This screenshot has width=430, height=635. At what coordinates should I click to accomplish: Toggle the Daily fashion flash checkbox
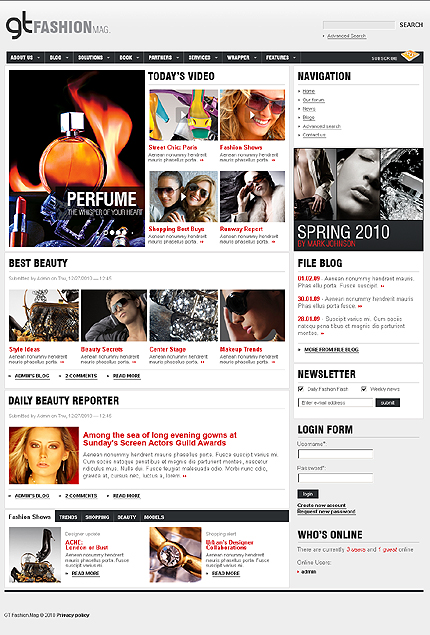301,389
